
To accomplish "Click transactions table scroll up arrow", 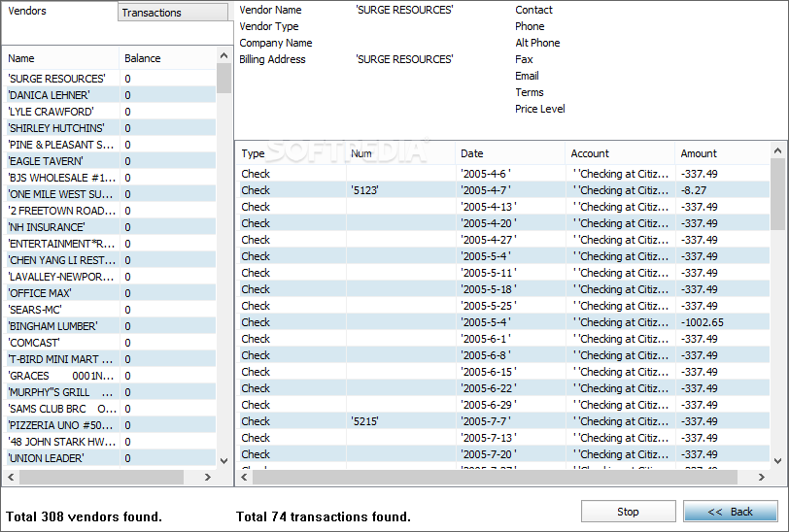I will pos(778,150).
